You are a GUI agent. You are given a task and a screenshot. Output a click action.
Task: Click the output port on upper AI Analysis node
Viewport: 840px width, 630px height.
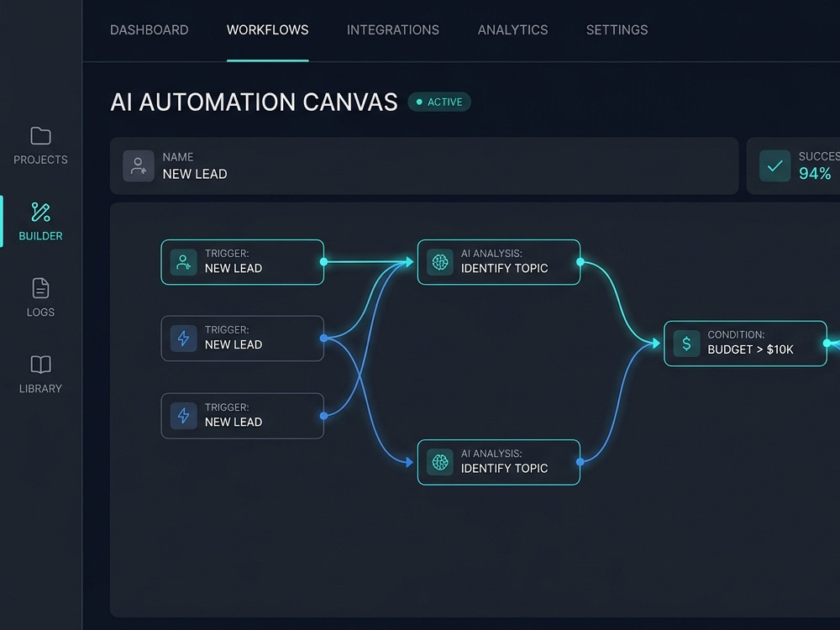coord(580,262)
